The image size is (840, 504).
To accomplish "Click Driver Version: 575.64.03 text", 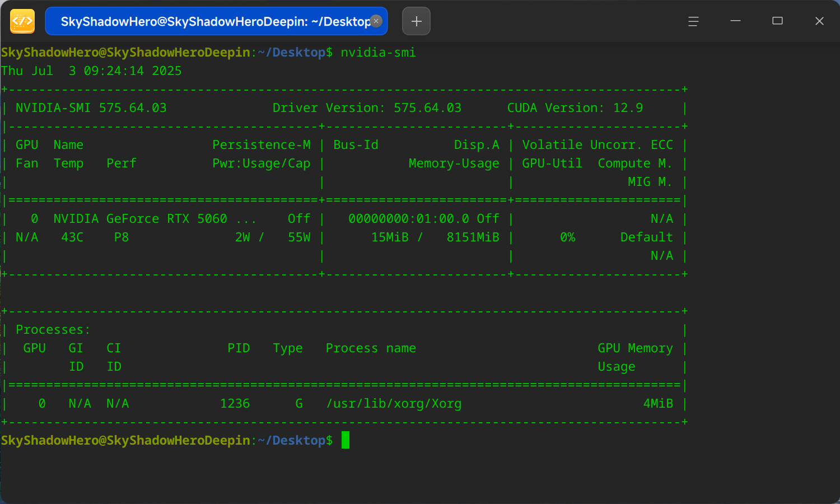I will click(x=367, y=108).
